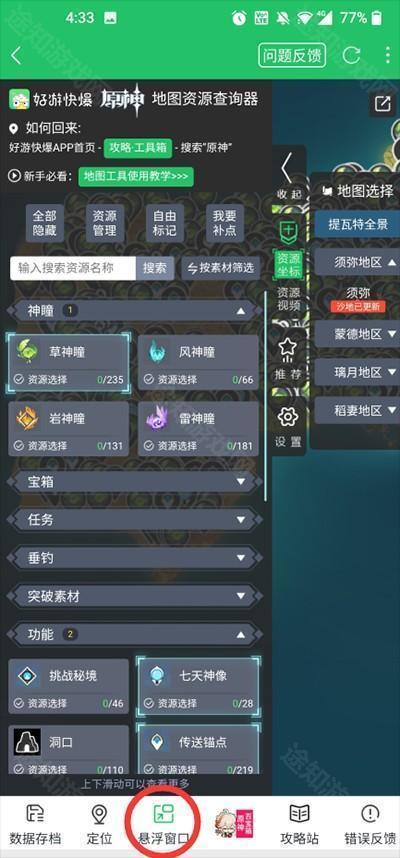Click the 全部隐藏 button
This screenshot has width=400, height=858.
pyautogui.click(x=44, y=223)
